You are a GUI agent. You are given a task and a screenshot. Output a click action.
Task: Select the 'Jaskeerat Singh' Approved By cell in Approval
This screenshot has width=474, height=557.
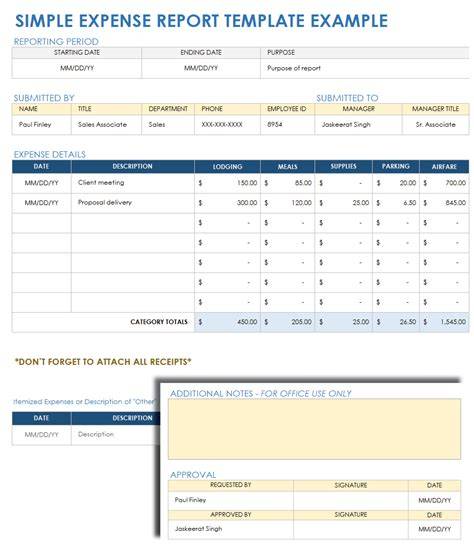coord(231,529)
